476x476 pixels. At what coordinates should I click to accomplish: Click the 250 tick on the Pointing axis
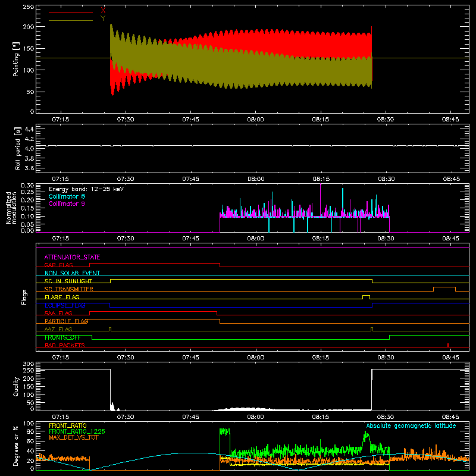[x=28, y=7]
